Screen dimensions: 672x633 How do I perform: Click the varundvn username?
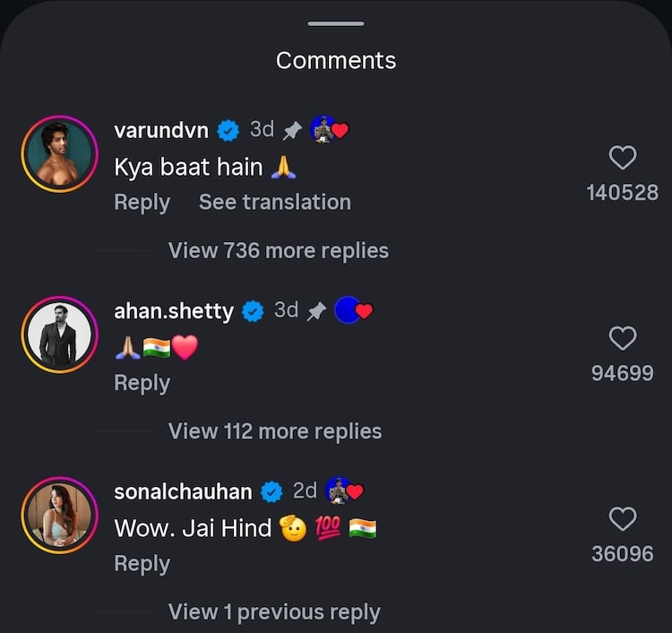pos(161,130)
